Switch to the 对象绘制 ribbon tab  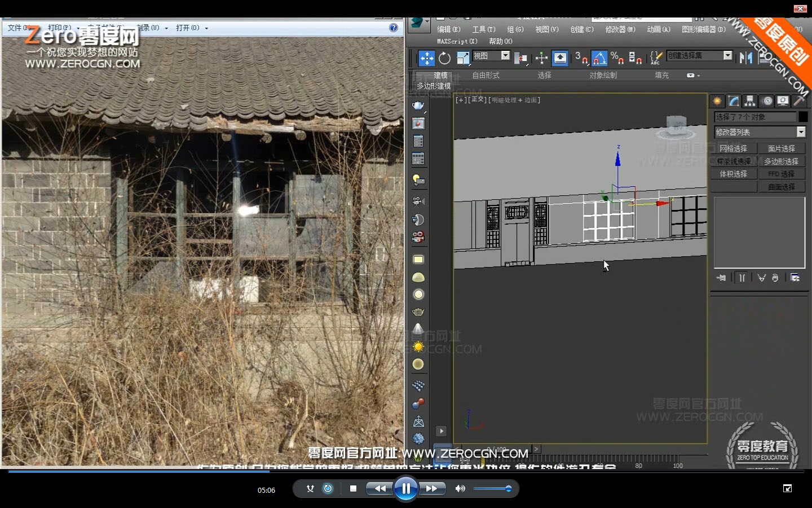point(603,75)
